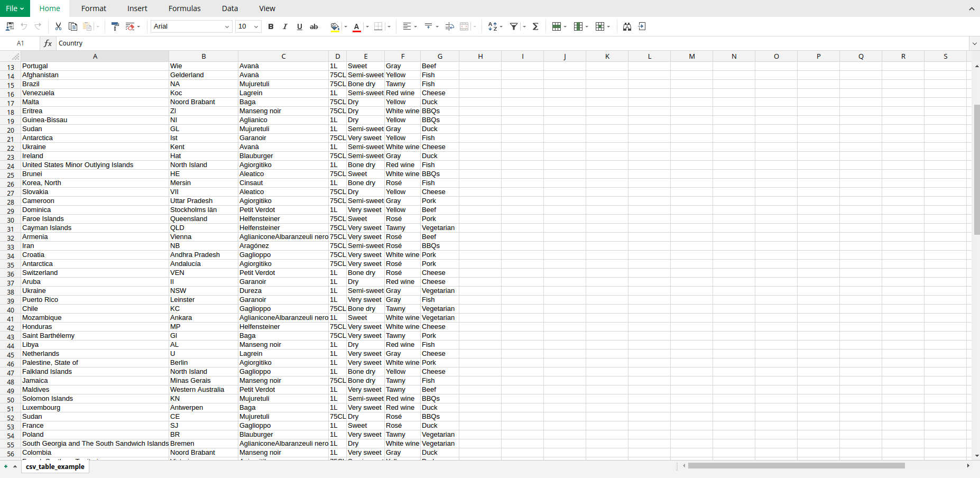Click the csv_table_example sheet tab

point(54,467)
